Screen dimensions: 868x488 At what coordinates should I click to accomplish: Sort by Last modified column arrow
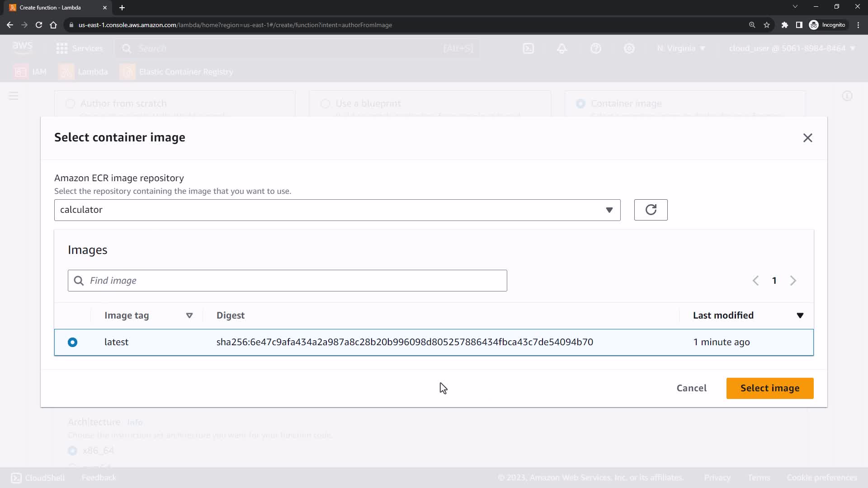[x=800, y=315]
